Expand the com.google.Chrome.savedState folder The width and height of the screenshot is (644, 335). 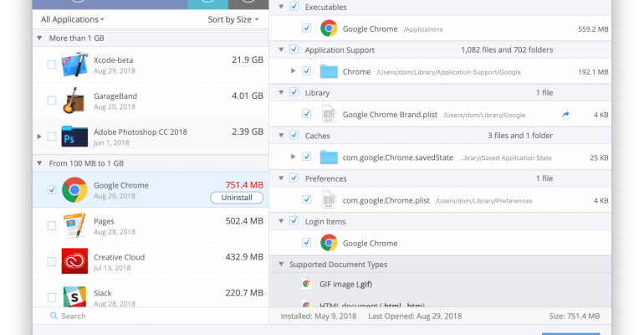click(x=293, y=157)
